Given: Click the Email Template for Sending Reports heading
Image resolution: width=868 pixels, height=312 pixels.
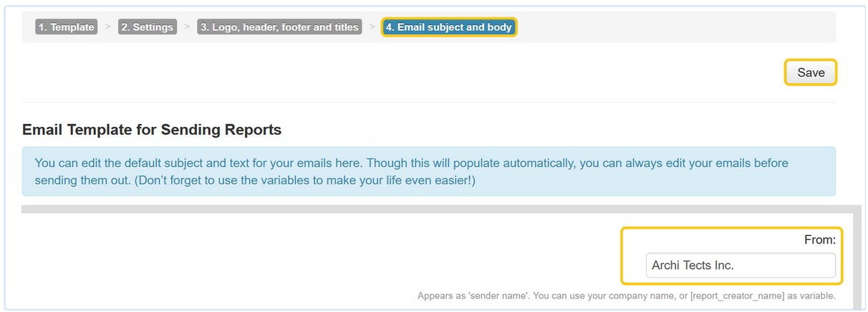Looking at the screenshot, I should (x=152, y=130).
